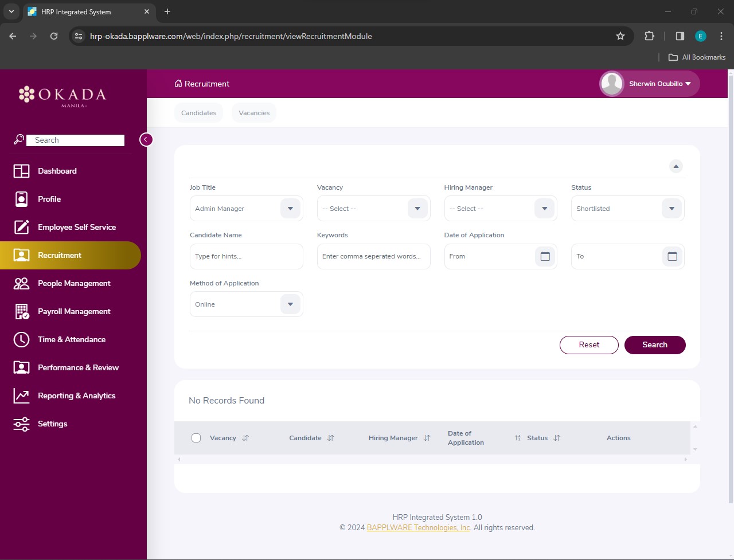Click the Dashboard icon in sidebar
This screenshot has height=560, width=734.
point(21,171)
